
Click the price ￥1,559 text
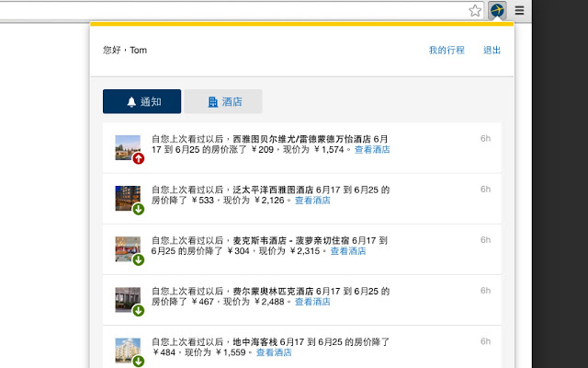click(x=231, y=352)
